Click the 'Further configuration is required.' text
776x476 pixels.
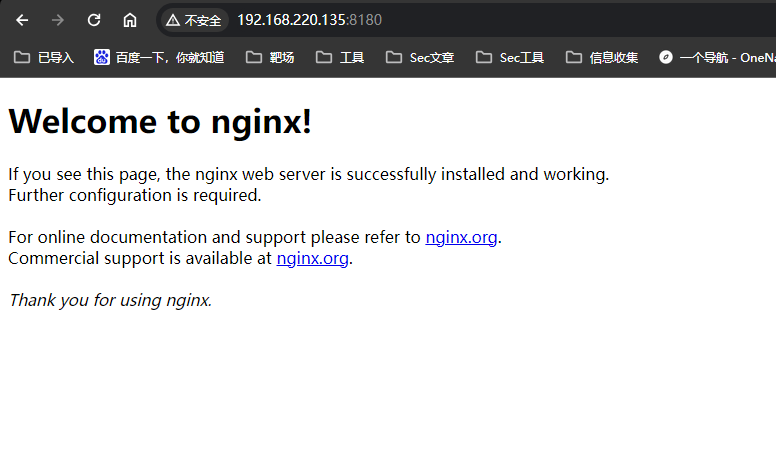click(x=135, y=195)
